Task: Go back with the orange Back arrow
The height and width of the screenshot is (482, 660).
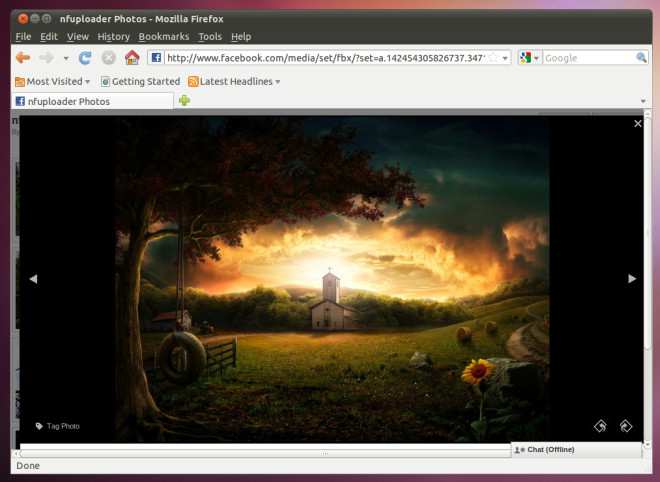Action: [x=23, y=57]
